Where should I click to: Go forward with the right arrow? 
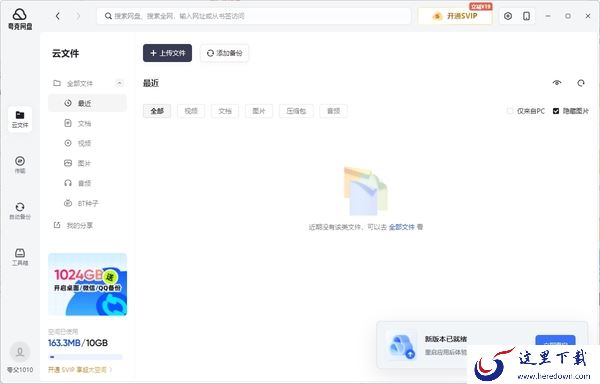(78, 16)
